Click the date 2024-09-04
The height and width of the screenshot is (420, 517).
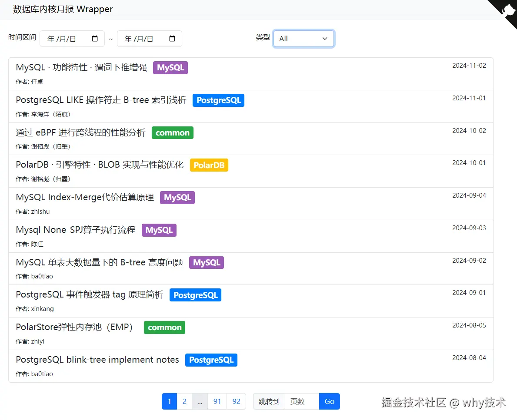(x=469, y=195)
